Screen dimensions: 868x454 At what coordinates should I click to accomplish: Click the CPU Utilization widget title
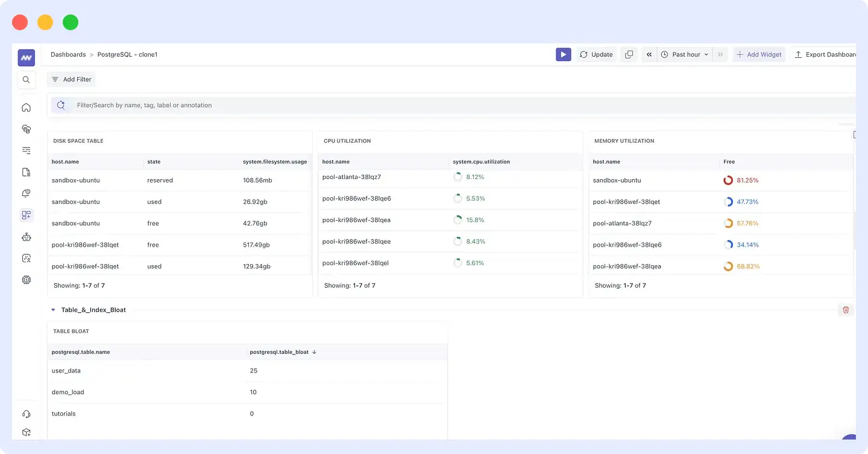[347, 141]
